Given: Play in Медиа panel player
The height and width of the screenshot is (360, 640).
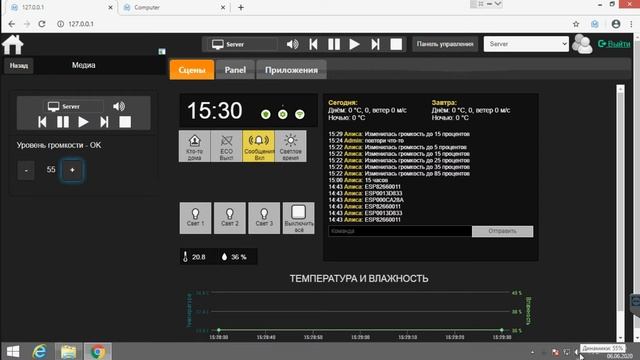Looking at the screenshot, I should (x=83, y=122).
